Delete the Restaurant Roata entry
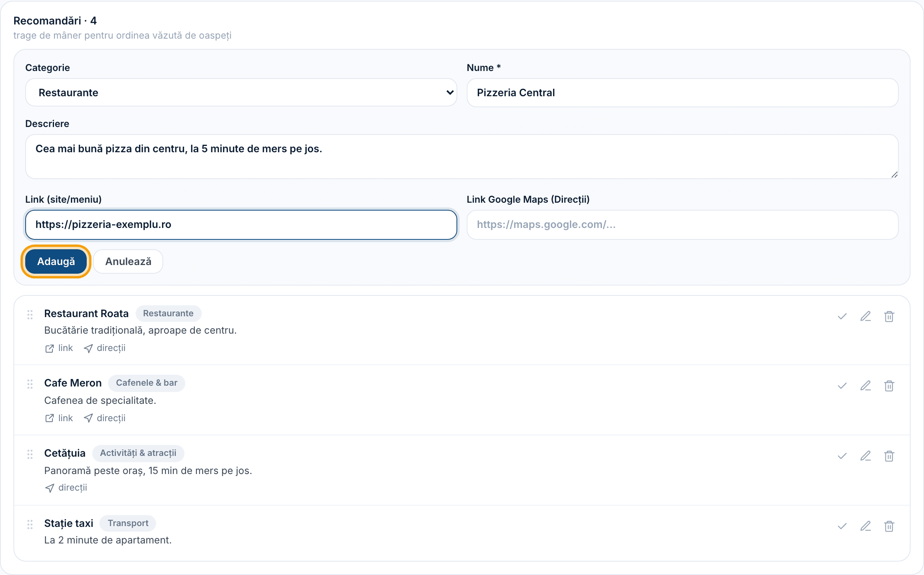This screenshot has height=575, width=924. coord(889,316)
